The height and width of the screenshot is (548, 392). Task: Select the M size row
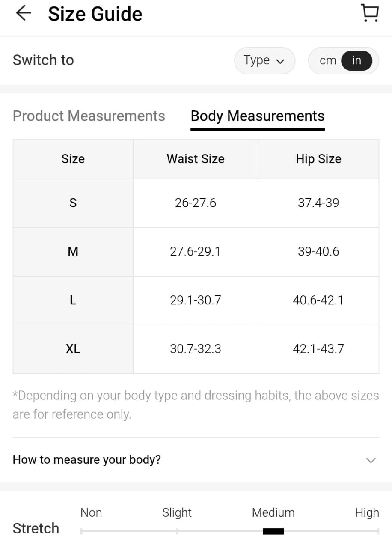[x=73, y=252]
